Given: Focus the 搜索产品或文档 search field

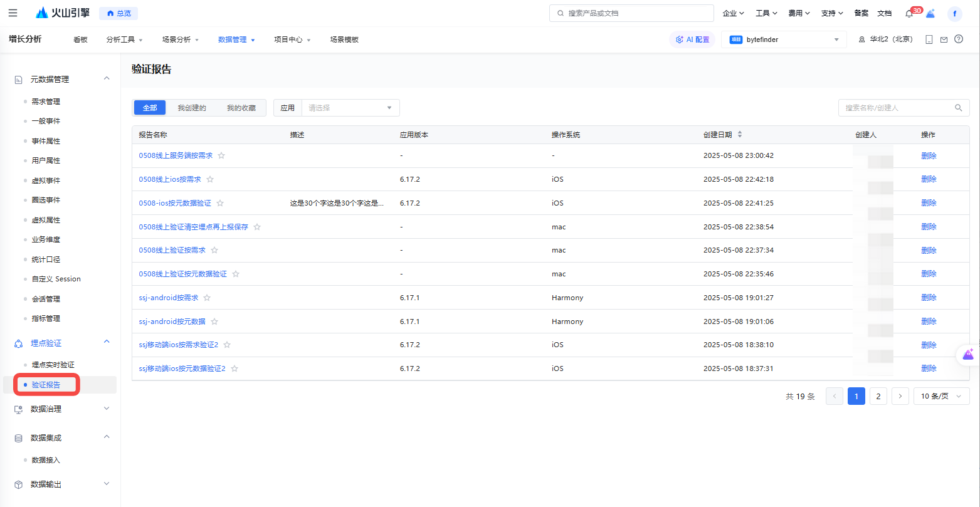Looking at the screenshot, I should (631, 13).
